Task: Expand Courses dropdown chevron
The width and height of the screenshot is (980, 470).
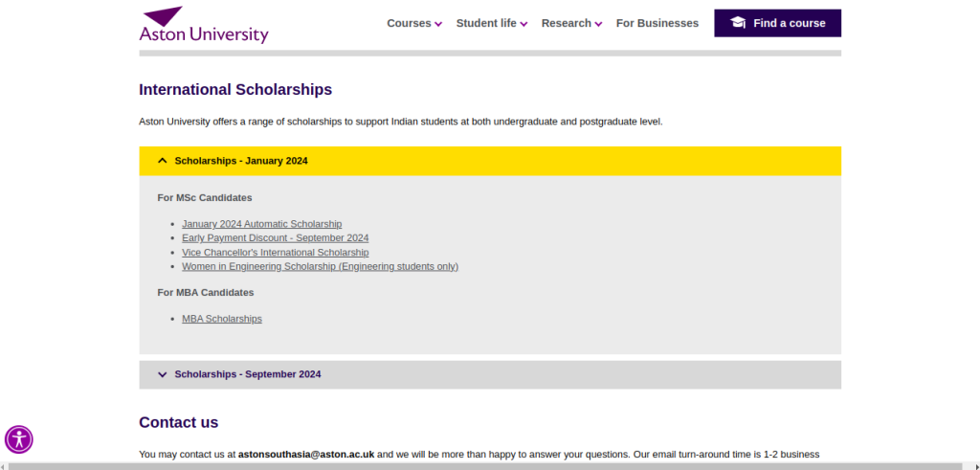Action: point(438,24)
